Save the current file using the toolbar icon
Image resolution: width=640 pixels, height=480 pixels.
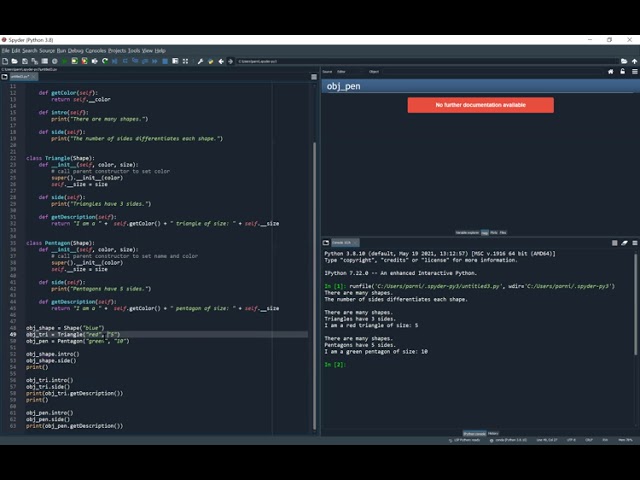[x=25, y=61]
